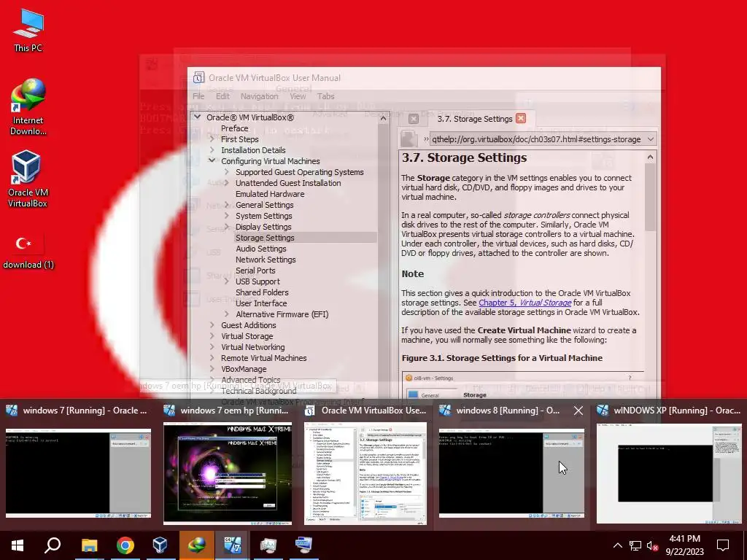The width and height of the screenshot is (747, 560).
Task: Select General Settings in contents tree
Action: (264, 205)
